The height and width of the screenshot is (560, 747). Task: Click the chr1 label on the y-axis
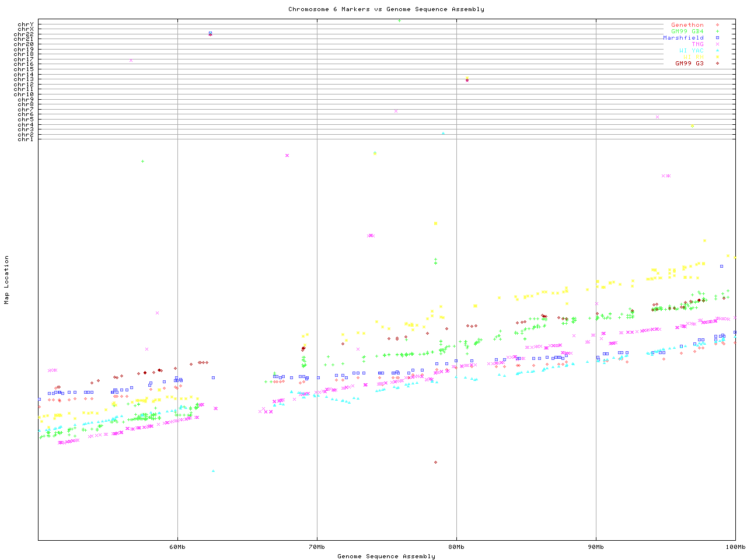(x=26, y=139)
